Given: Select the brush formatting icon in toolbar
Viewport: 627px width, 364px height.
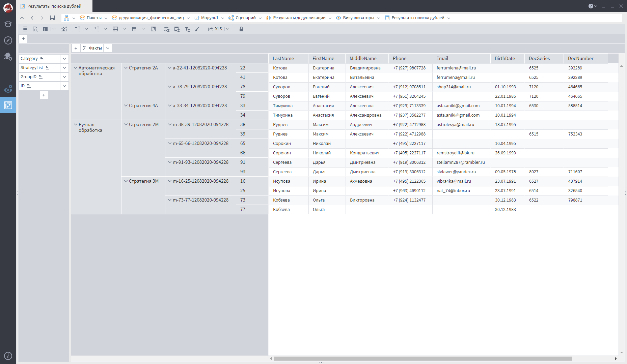Looking at the screenshot, I should coord(197,29).
